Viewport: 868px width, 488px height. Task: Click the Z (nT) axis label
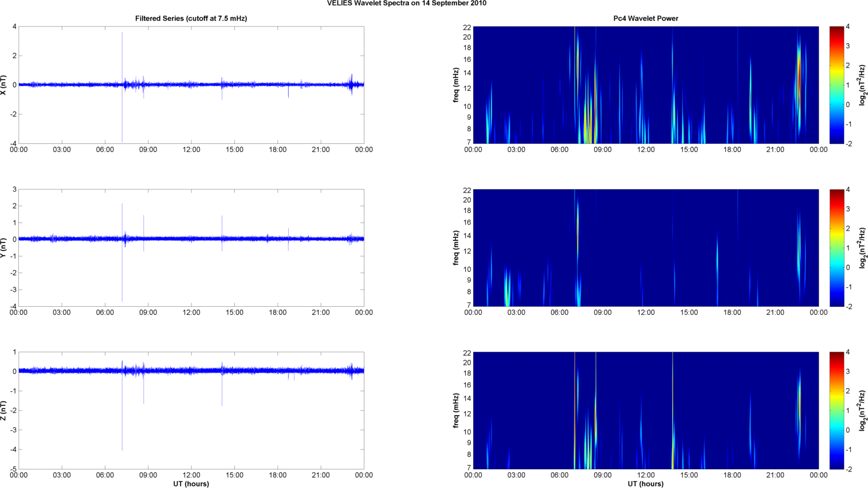pos(5,411)
